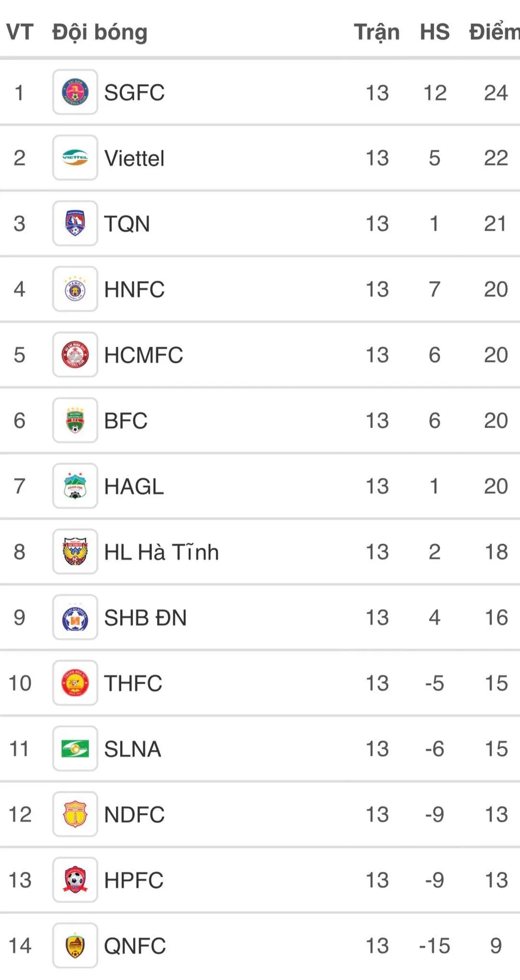Open the Viettel team name link
520x980 pixels.
tap(134, 158)
